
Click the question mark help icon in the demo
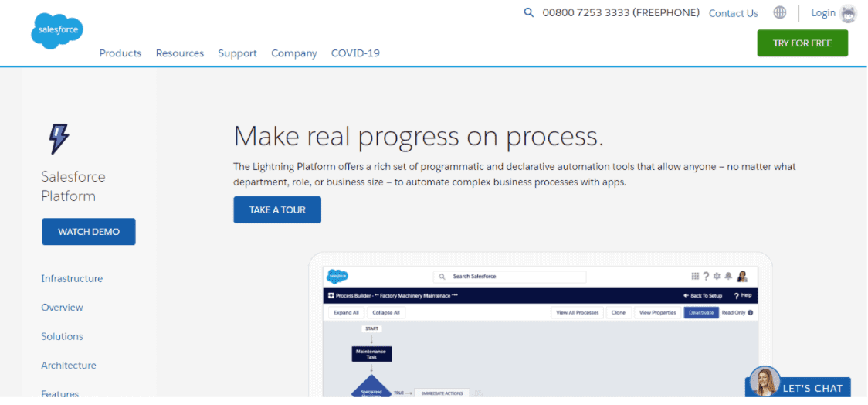click(707, 276)
